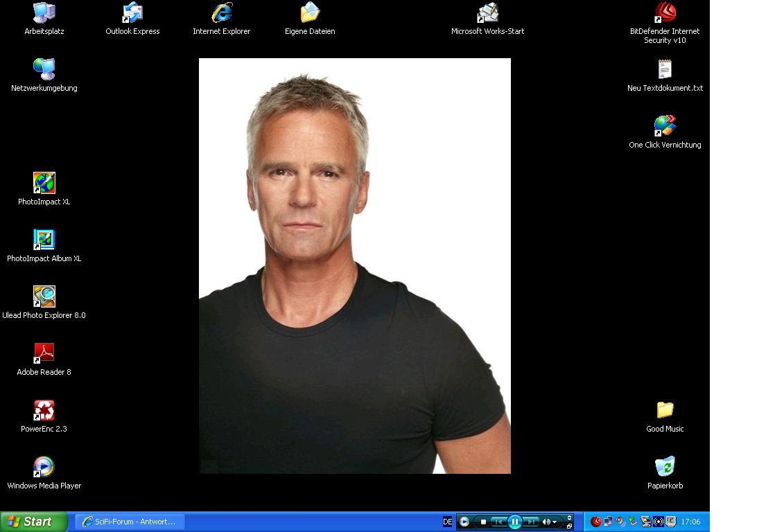This screenshot has height=532, width=784.
Task: Stop playback in the media player toolbar
Action: (x=483, y=522)
